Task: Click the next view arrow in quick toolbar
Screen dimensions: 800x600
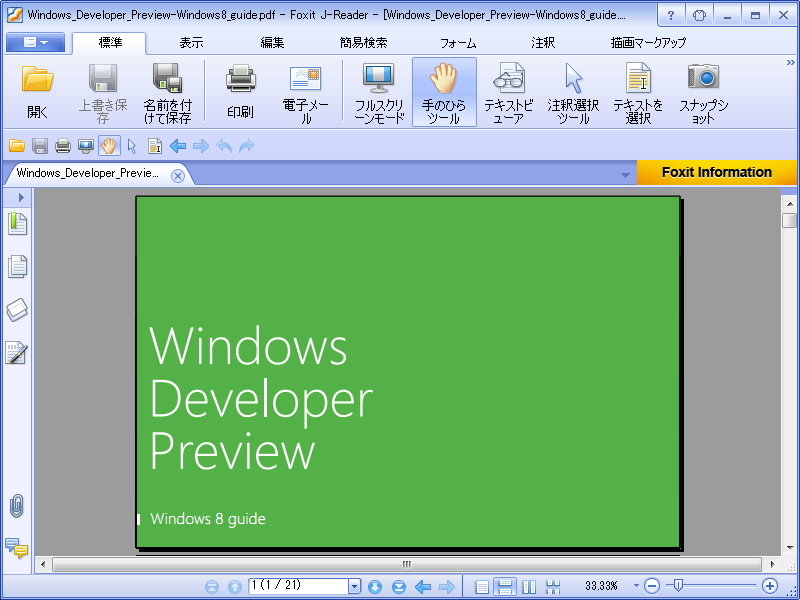Action: [201, 146]
